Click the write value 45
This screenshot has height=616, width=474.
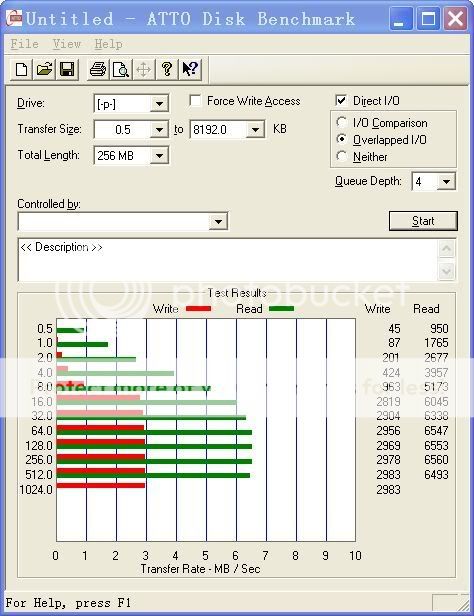click(x=394, y=328)
